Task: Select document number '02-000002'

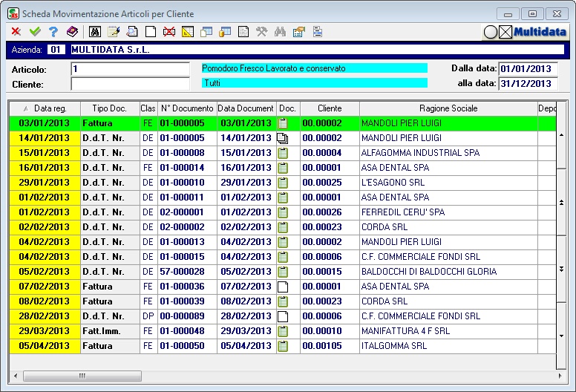Action: [187, 227]
